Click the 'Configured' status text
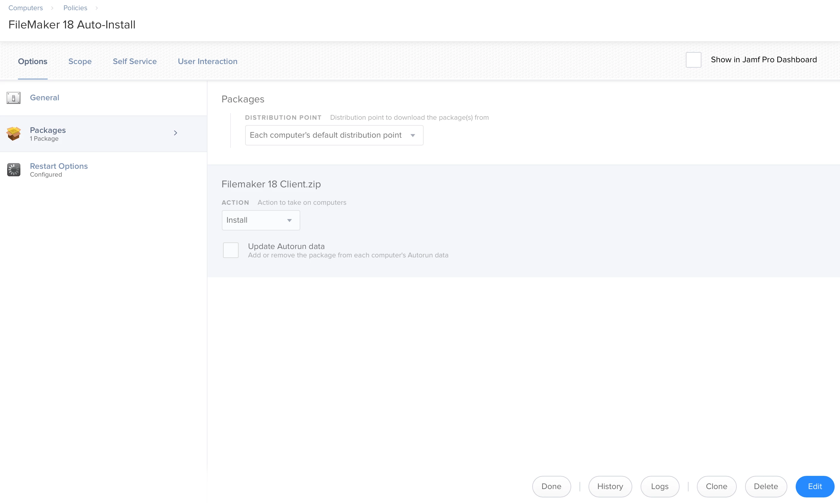The height and width of the screenshot is (504, 840). click(46, 174)
